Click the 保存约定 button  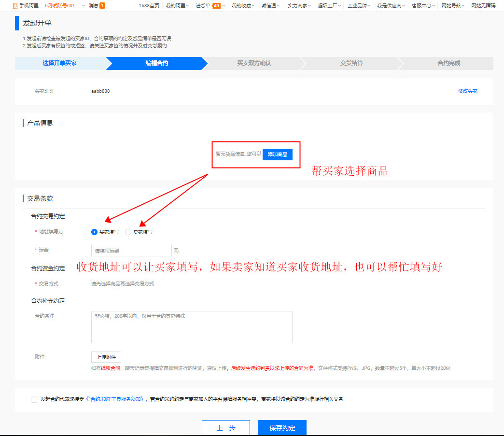(282, 428)
